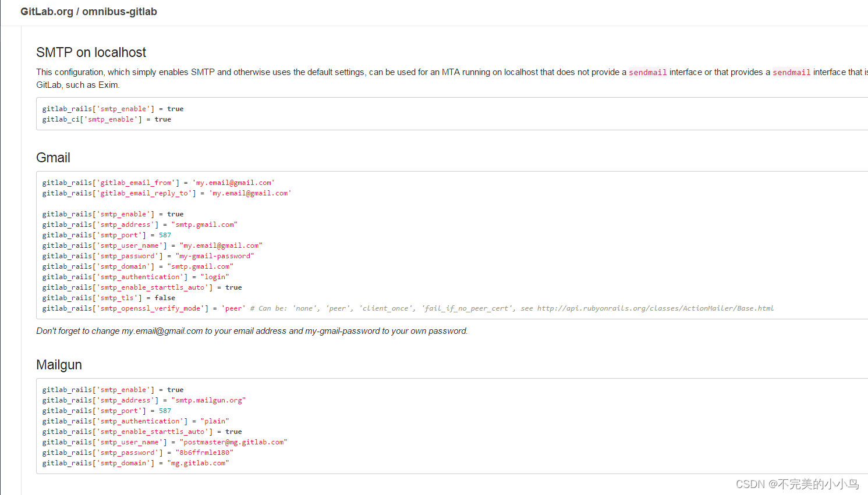Viewport: 868px width, 495px height.
Task: Click the Mailgun section heading
Action: 59,365
